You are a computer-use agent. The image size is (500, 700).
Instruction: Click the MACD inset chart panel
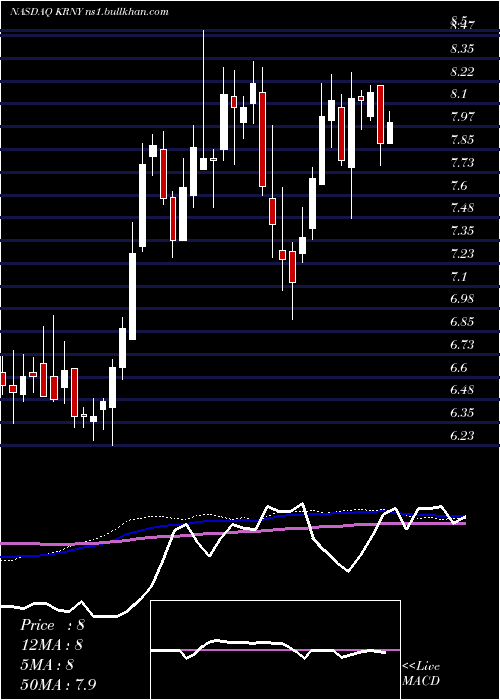pos(275,650)
